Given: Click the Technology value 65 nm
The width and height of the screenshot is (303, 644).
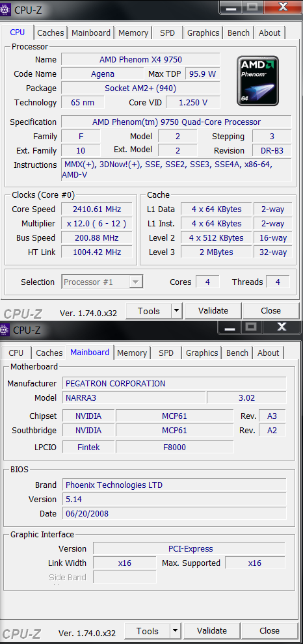Looking at the screenshot, I should click(x=83, y=103).
